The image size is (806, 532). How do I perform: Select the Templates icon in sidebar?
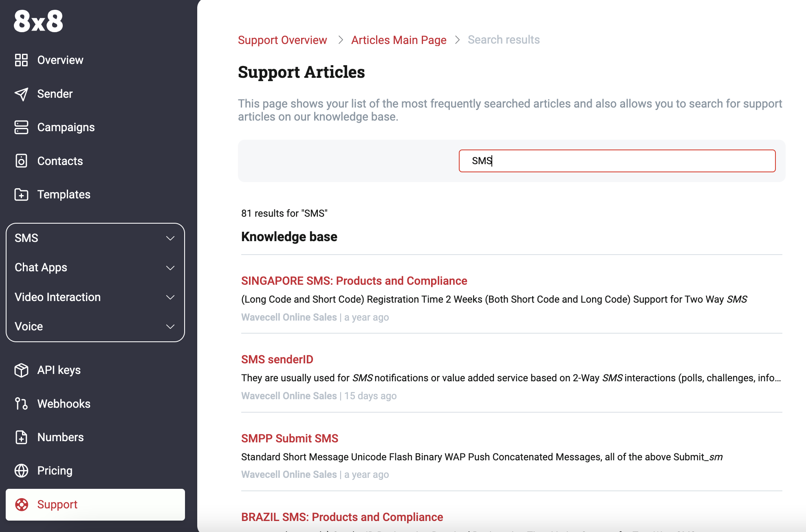(21, 194)
